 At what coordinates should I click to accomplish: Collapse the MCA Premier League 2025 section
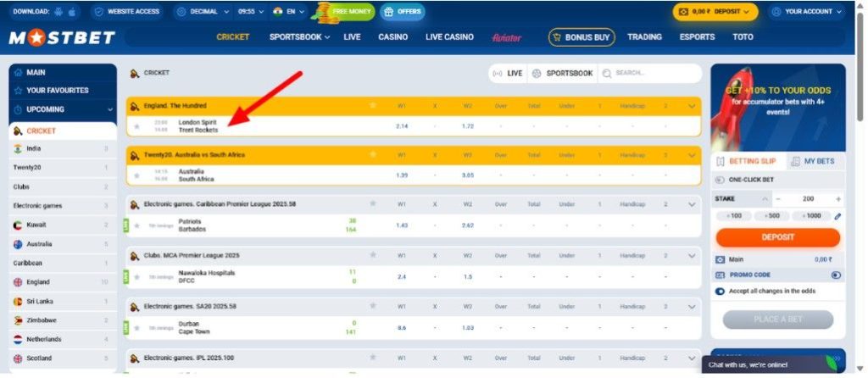pos(692,256)
